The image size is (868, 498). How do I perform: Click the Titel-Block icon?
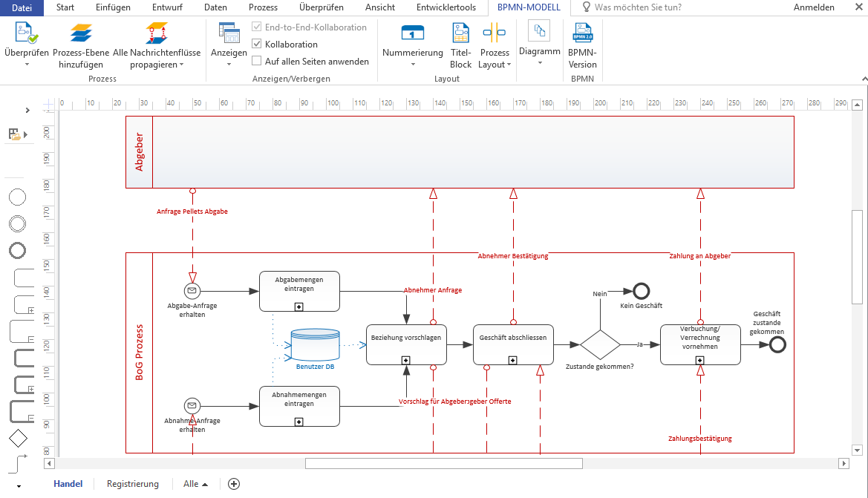click(x=460, y=33)
